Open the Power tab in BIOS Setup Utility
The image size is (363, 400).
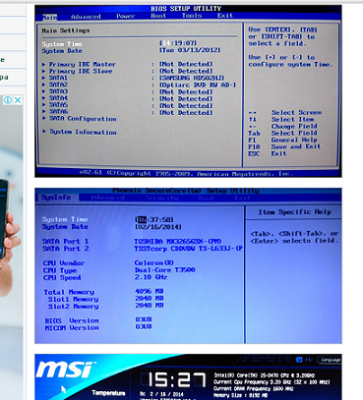[126, 16]
